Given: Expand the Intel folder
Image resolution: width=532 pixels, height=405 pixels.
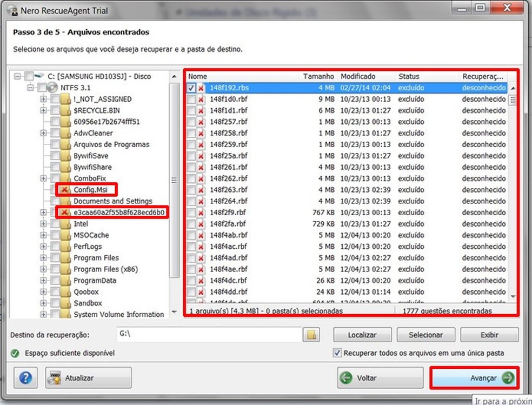Looking at the screenshot, I should (x=43, y=224).
